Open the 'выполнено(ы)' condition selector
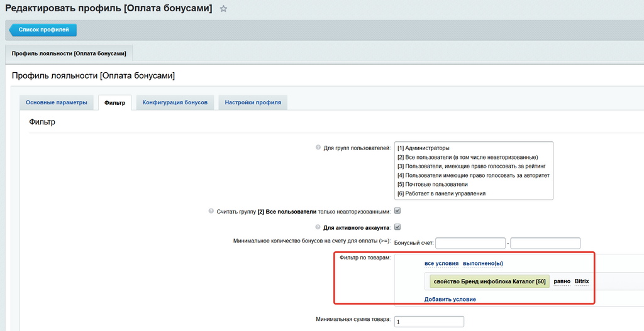This screenshot has height=331, width=644. 482,263
